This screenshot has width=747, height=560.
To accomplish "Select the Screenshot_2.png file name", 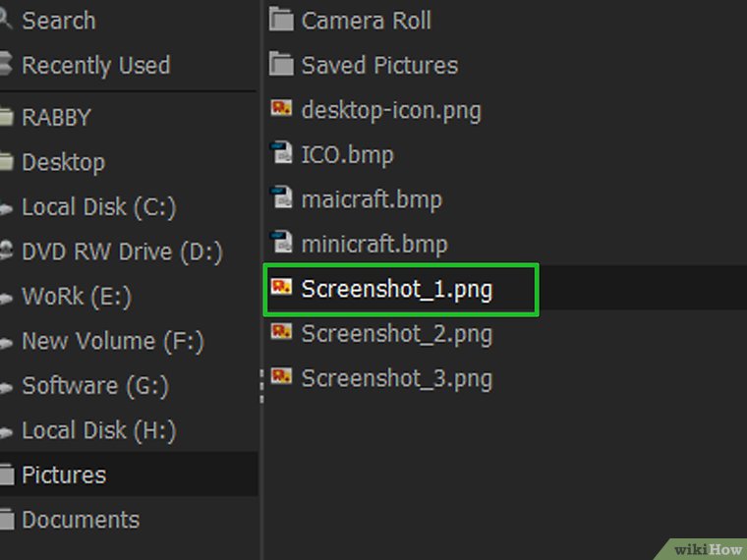I will click(x=396, y=334).
